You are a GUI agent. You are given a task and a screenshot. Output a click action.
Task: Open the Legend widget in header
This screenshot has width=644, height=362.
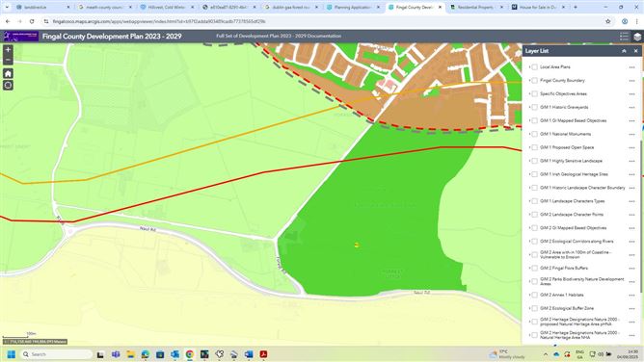tap(624, 37)
